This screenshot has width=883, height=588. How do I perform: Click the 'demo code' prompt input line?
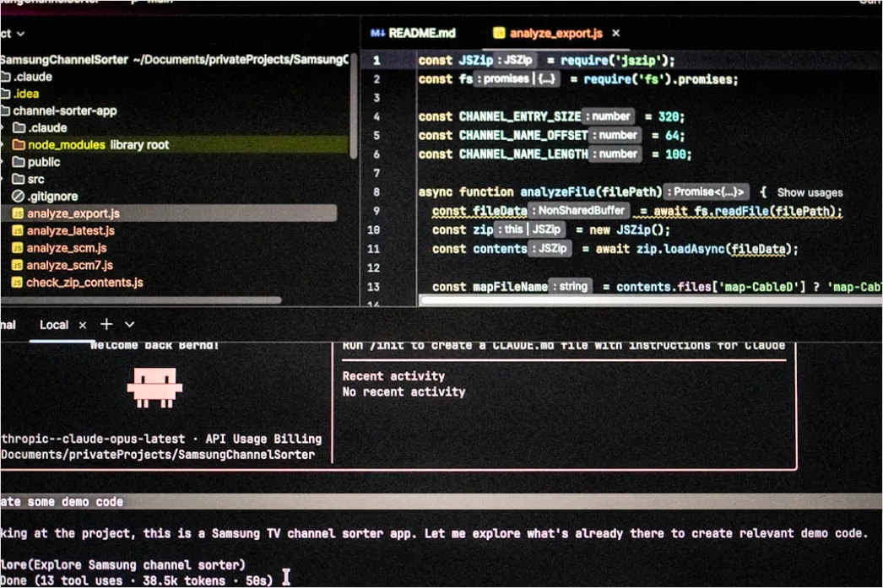click(x=441, y=501)
